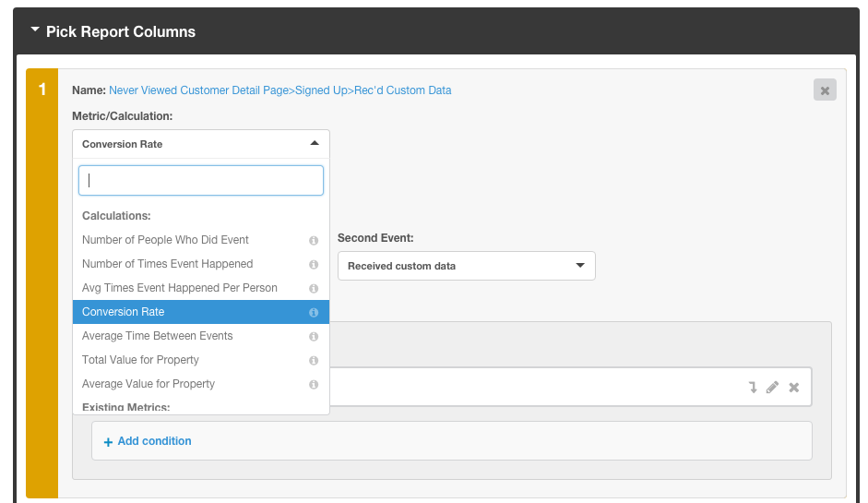Show info for Avg Times Event Happened Per Person
This screenshot has height=503, width=868.
click(x=314, y=289)
